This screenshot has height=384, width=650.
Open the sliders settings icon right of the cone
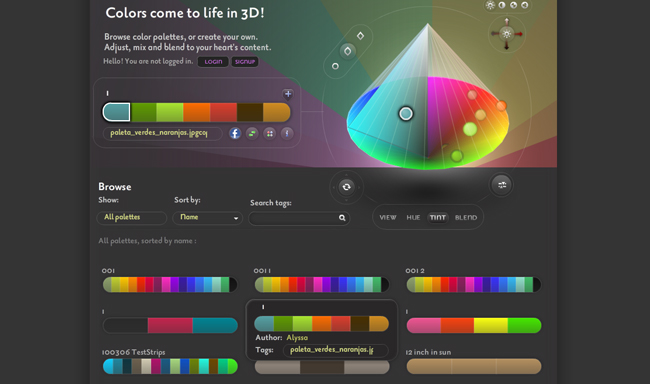click(x=502, y=185)
